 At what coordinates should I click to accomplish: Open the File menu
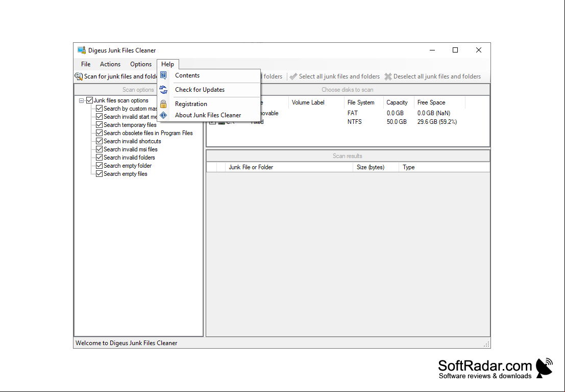[x=86, y=64]
